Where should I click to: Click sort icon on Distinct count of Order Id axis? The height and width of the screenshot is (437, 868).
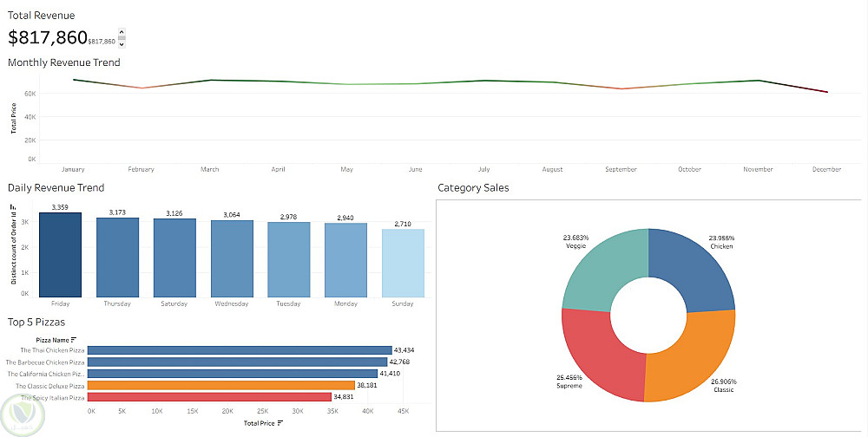13,207
